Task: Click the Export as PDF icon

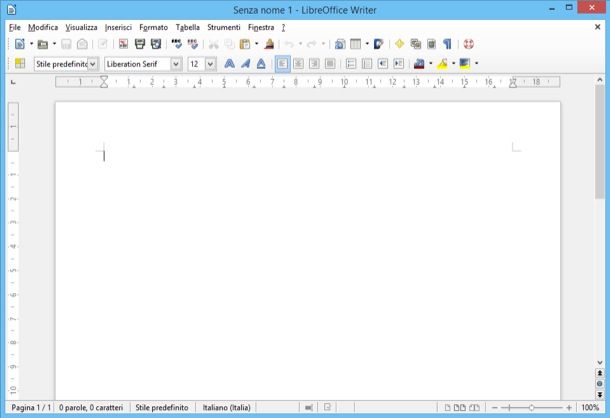Action: [x=123, y=44]
